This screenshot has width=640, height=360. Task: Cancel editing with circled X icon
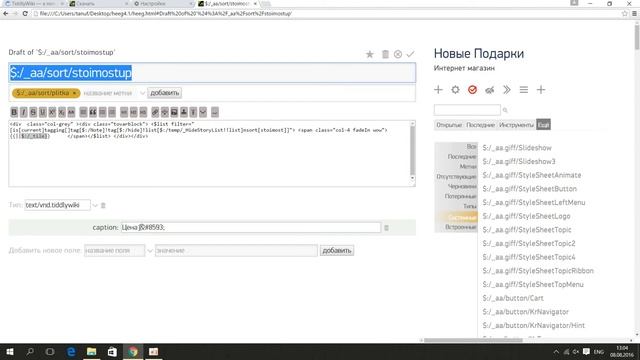coord(398,54)
